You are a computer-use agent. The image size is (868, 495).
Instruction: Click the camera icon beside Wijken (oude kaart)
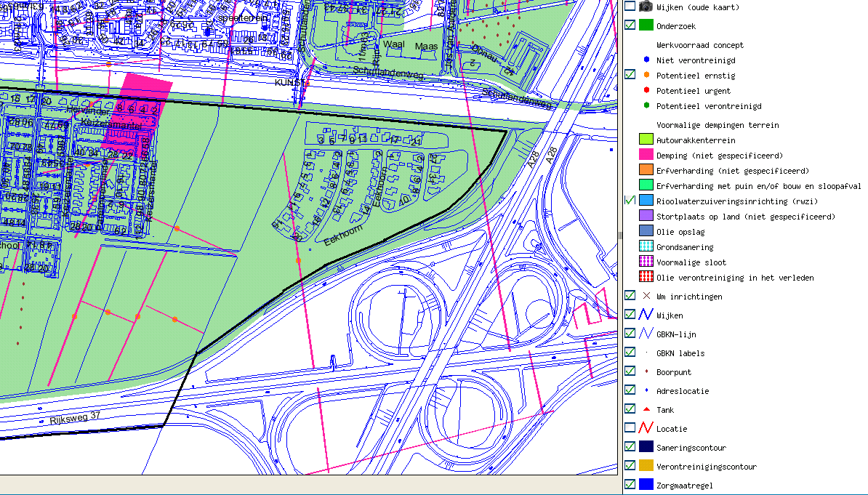click(646, 7)
